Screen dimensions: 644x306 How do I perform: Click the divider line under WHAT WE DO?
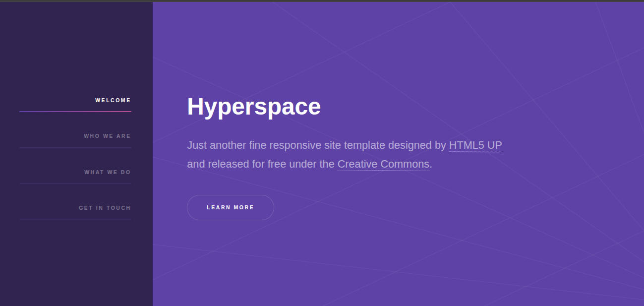75,184
